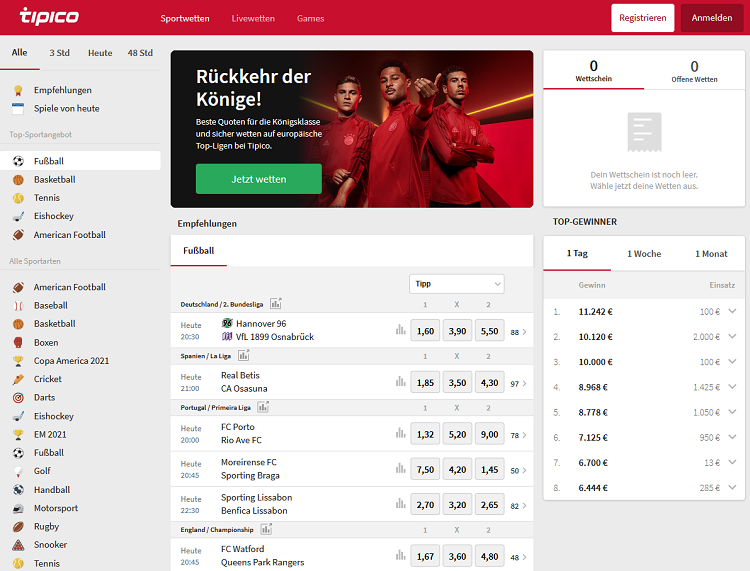The width and height of the screenshot is (750, 571).
Task: Open statistics icon for Portugal / Primeira Liga
Action: 263,407
